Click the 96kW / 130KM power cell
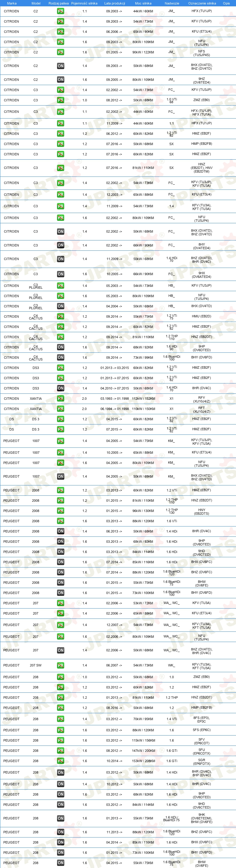This screenshot has width=236, height=868. pyautogui.click(x=143, y=511)
